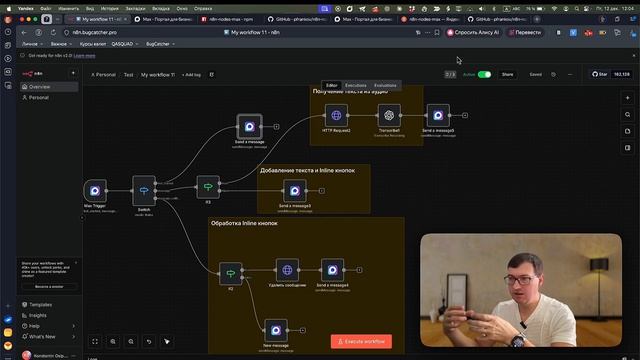Add a node after Send a message via its plus connector
The image size is (640, 360).
tap(276, 127)
